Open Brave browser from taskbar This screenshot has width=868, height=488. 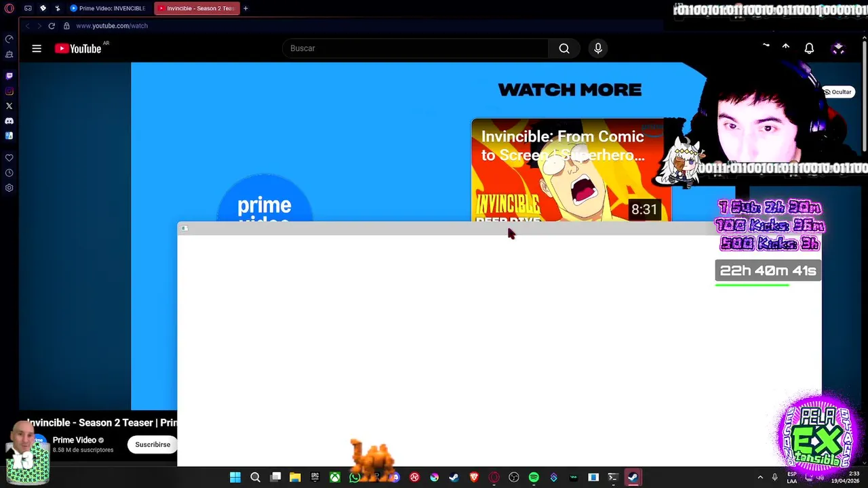(x=474, y=477)
